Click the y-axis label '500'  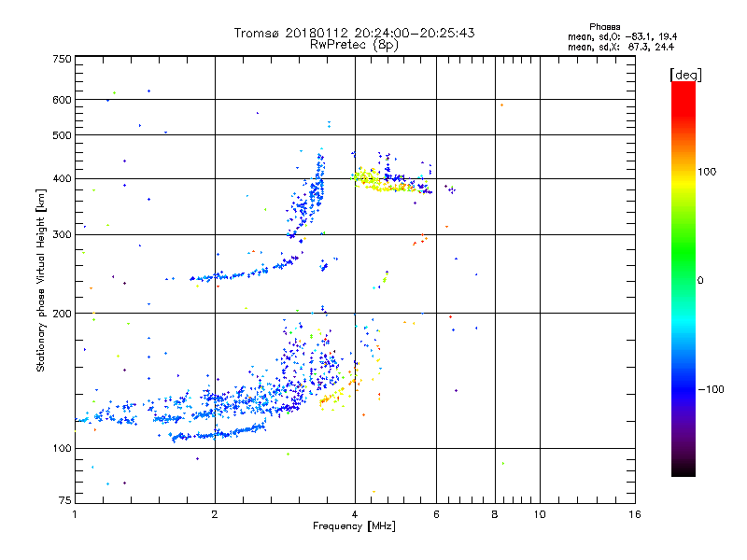tap(63, 135)
